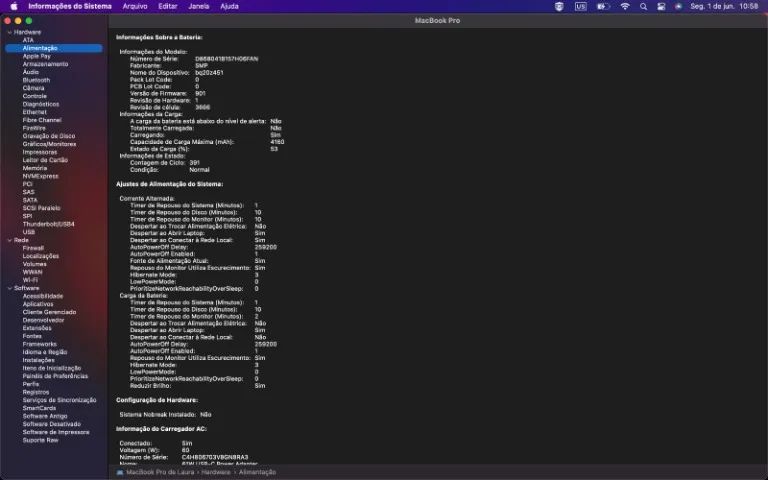Screen dimensions: 768x480
Task: Select Painéis de Preferências under Software
Action: [x=55, y=376]
